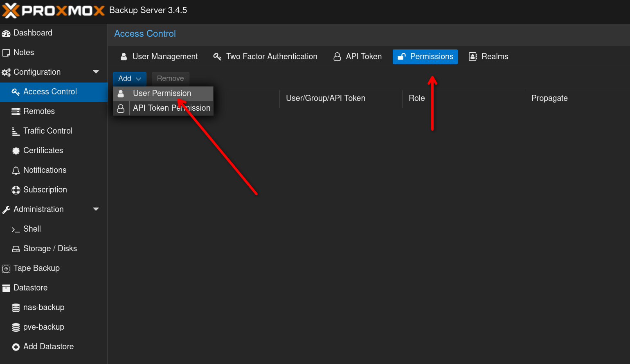Image resolution: width=630 pixels, height=364 pixels.
Task: Open the nas-backup datastore
Action: [44, 308]
